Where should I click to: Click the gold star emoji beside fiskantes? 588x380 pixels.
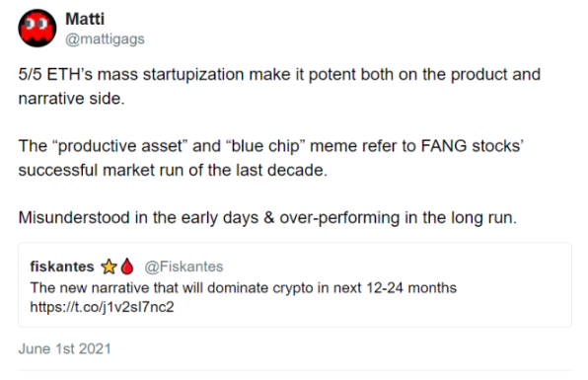coord(109,266)
